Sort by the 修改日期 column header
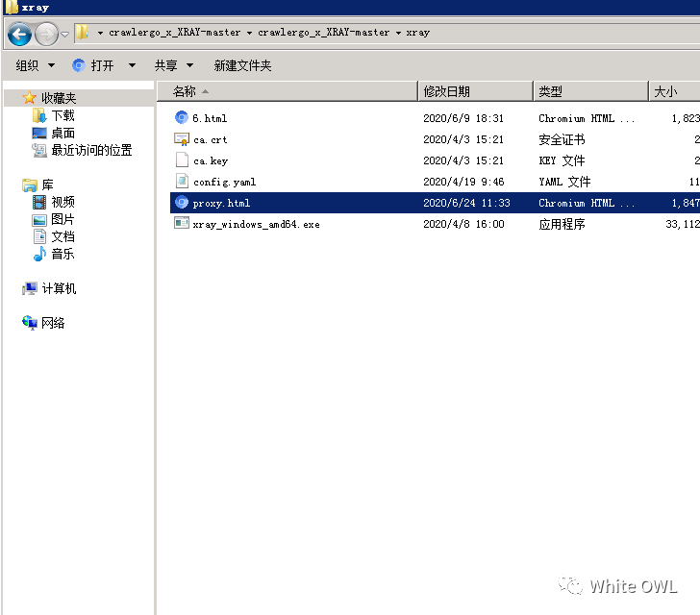The image size is (700, 615). pos(476,91)
